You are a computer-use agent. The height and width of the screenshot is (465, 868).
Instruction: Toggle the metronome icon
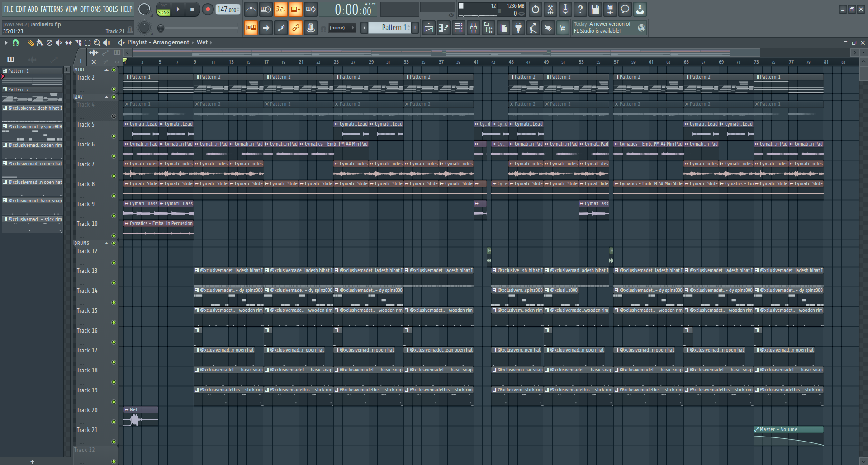[x=251, y=9]
